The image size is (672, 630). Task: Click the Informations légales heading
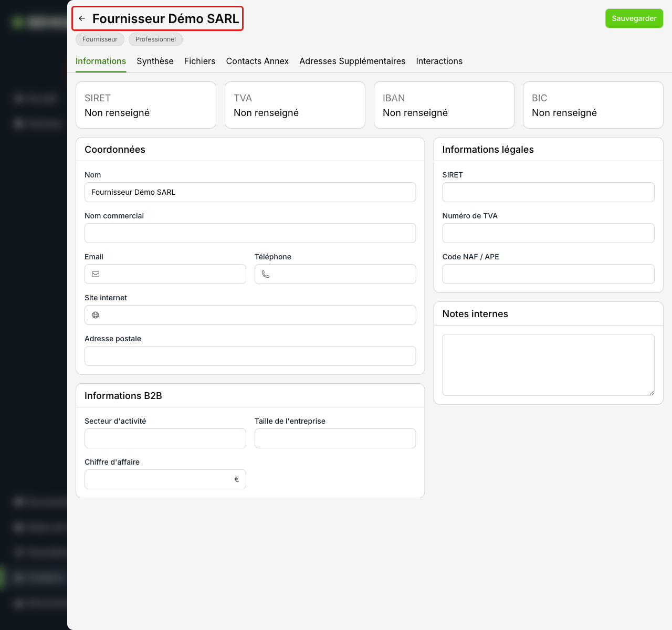pos(488,150)
